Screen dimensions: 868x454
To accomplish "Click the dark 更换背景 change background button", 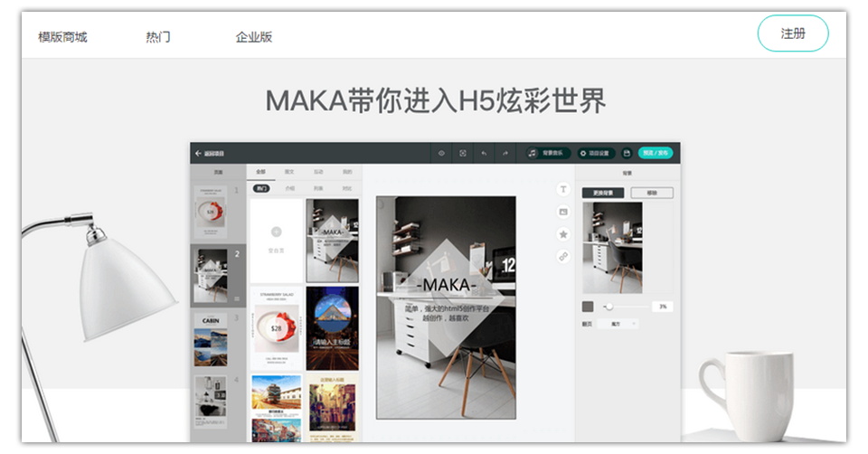I will [603, 193].
